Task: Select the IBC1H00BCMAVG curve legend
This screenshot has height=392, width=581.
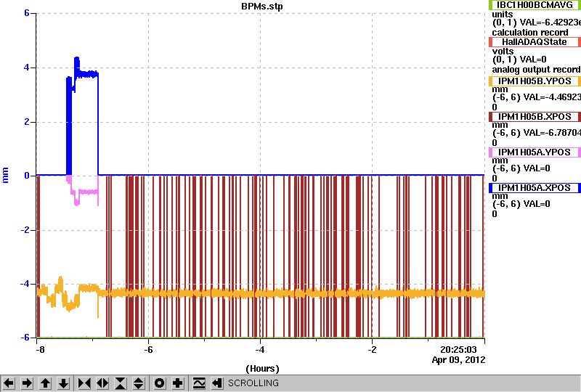Action: 535,5
